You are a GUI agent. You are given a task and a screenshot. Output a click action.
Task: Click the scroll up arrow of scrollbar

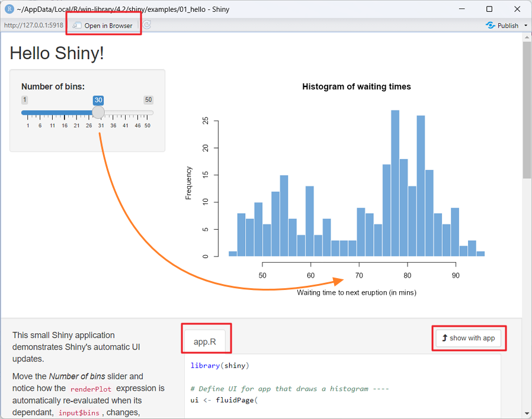(x=527, y=37)
